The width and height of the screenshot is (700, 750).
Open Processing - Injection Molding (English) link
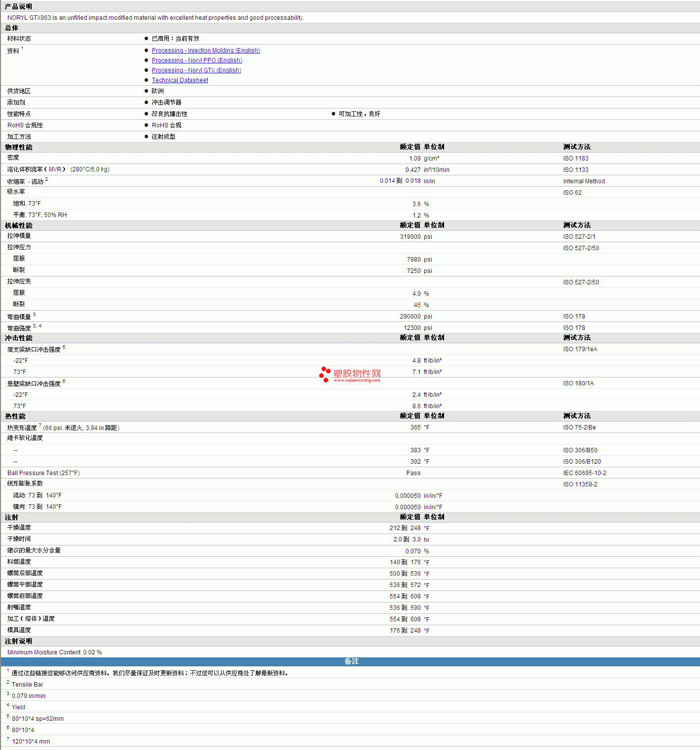(x=206, y=51)
